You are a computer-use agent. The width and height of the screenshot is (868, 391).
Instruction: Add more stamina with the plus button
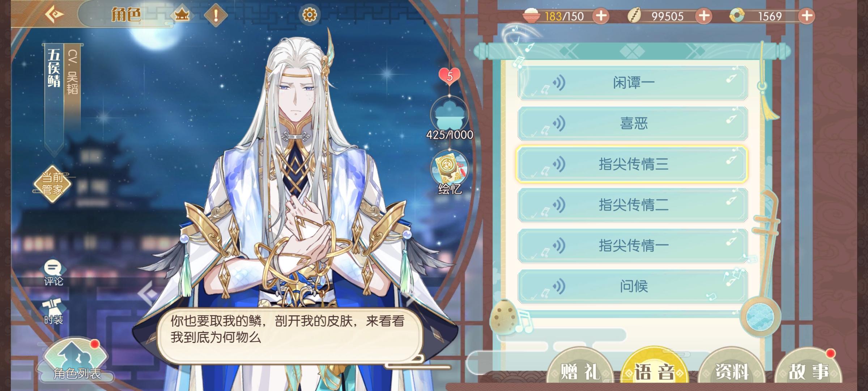coord(601,16)
